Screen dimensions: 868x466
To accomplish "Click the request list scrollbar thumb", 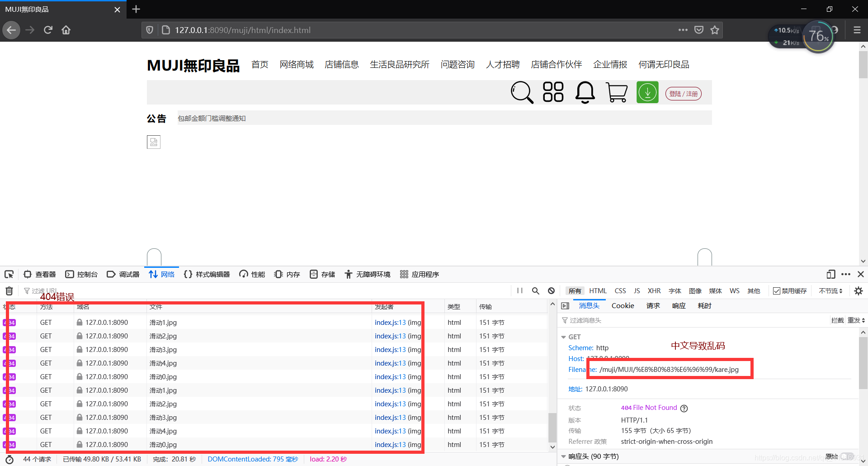I will click(x=552, y=427).
